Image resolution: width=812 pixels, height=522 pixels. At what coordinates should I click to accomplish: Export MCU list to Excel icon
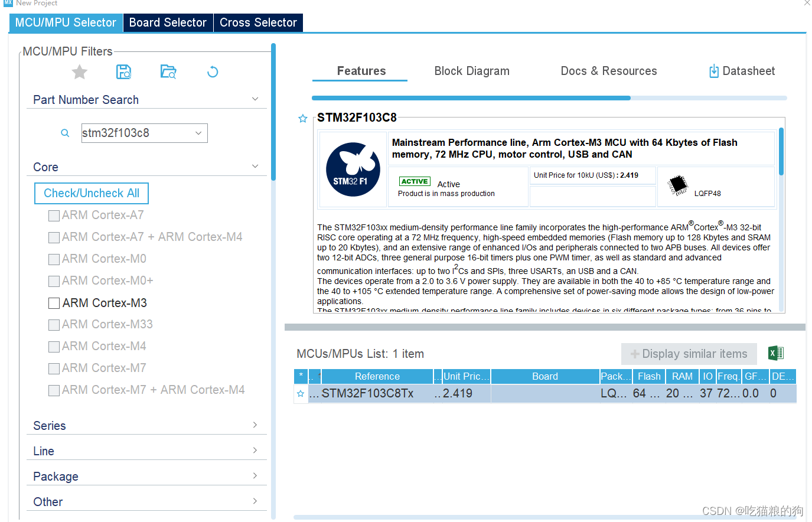(x=776, y=353)
